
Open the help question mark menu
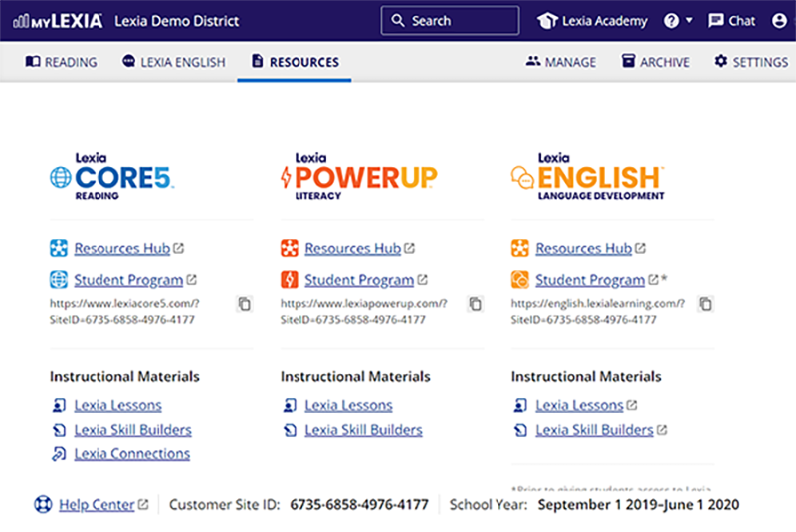point(678,21)
